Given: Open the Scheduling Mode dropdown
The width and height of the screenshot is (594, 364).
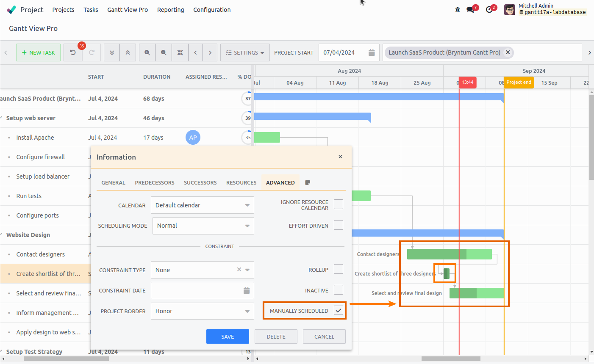Looking at the screenshot, I should [203, 226].
